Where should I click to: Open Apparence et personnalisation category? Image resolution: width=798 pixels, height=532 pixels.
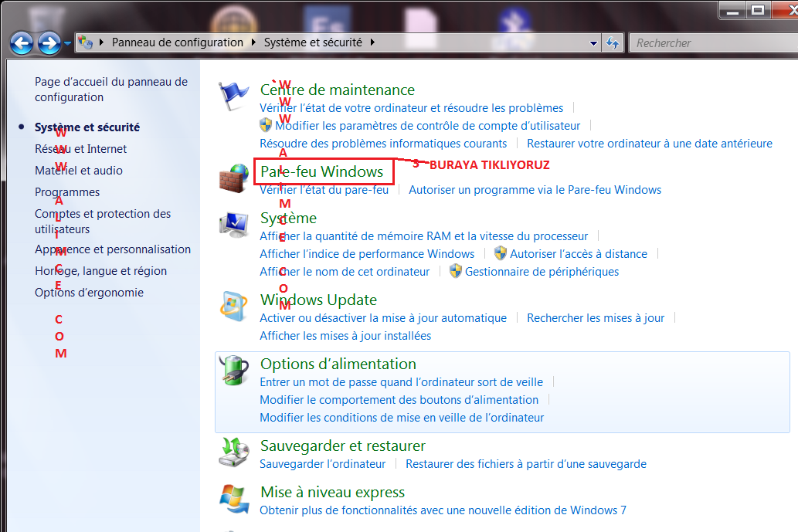tap(113, 249)
